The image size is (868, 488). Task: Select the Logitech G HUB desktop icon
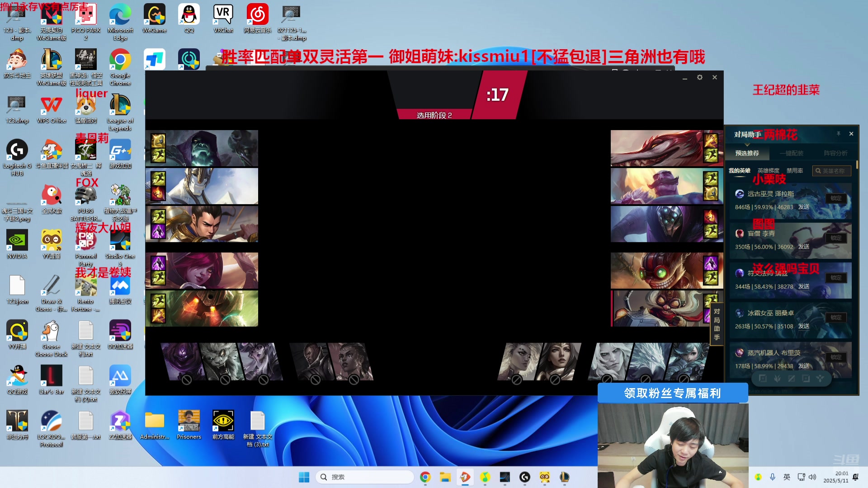coord(17,157)
